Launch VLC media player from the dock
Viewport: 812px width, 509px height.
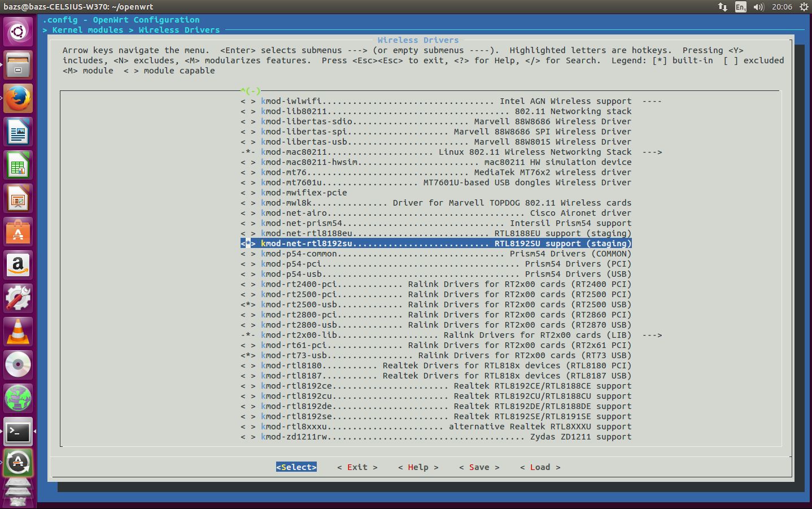click(18, 332)
